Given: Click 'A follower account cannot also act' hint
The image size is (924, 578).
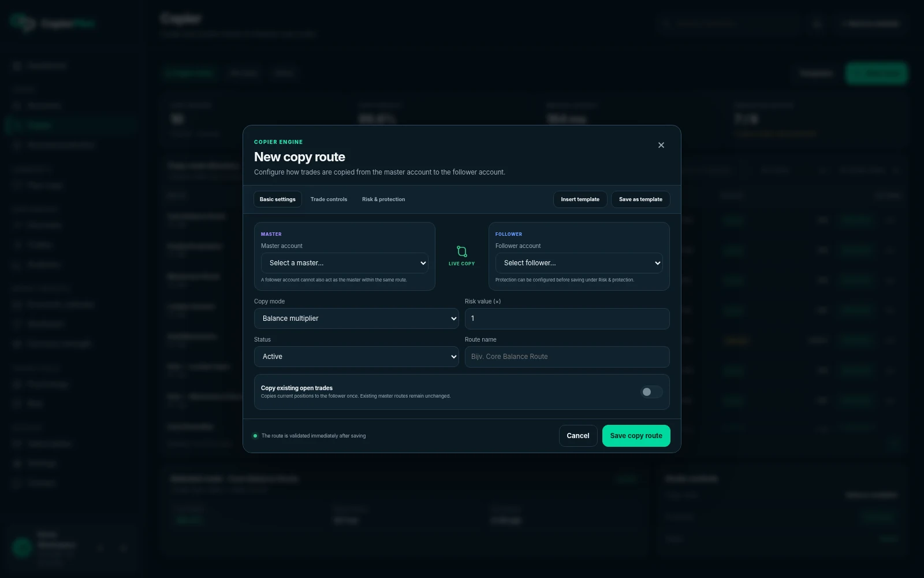Looking at the screenshot, I should click(334, 280).
